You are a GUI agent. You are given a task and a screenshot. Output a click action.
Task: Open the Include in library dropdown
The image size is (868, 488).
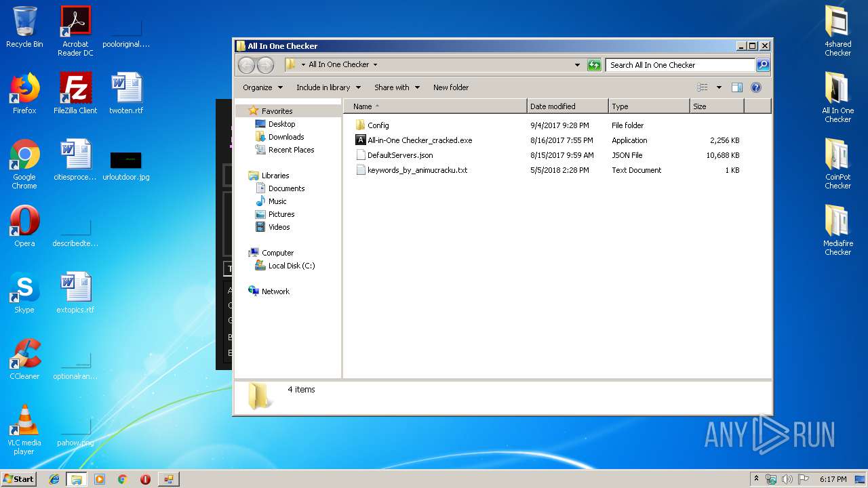[x=328, y=87]
